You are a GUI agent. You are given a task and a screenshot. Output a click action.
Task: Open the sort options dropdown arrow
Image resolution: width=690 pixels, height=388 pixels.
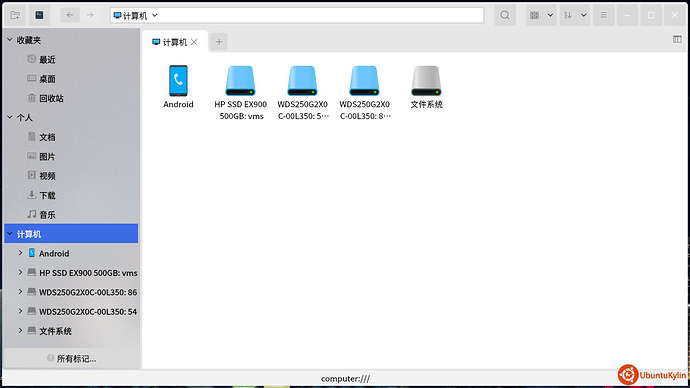pos(584,15)
